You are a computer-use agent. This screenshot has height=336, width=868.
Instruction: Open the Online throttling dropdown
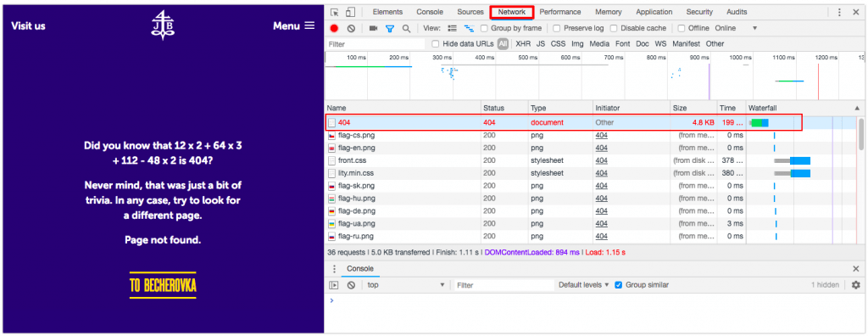point(736,28)
